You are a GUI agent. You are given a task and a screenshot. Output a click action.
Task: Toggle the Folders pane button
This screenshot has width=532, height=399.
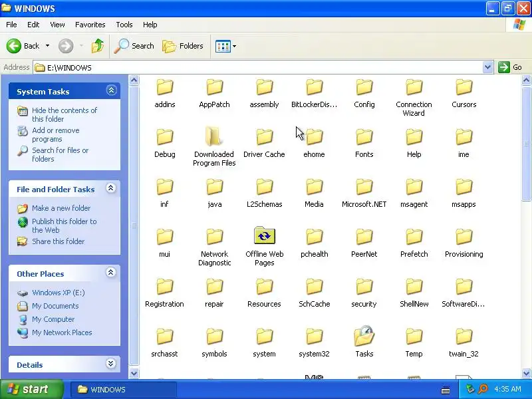click(x=183, y=46)
